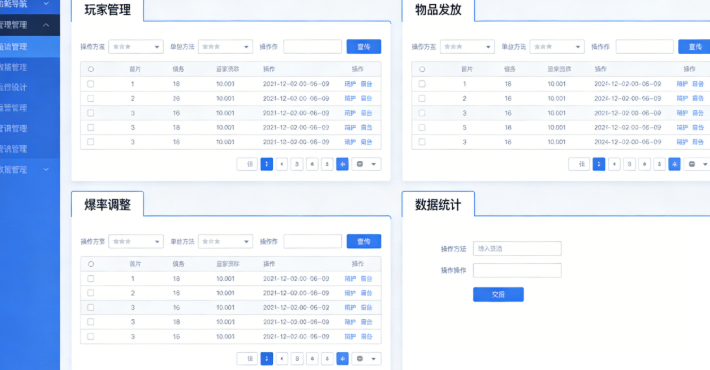Image resolution: width=710 pixels, height=370 pixels.
Task: Click the placeholder input field in 数据统计 form
Action: pyautogui.click(x=517, y=248)
